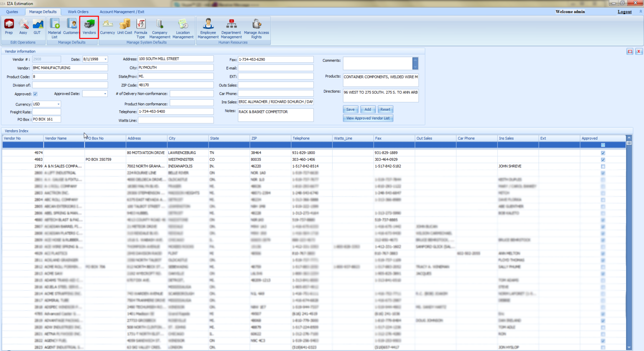Toggle Approved checkbox for vendor 4974

pyautogui.click(x=603, y=153)
